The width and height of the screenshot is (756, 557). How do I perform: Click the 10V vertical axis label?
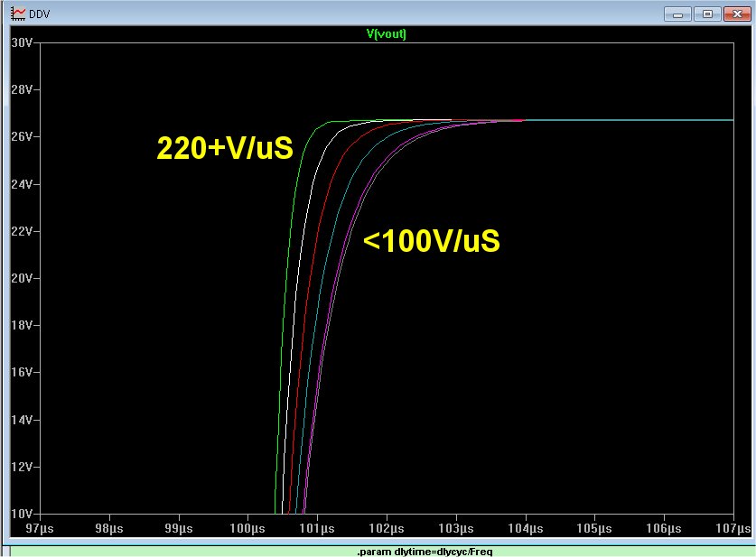(x=22, y=514)
